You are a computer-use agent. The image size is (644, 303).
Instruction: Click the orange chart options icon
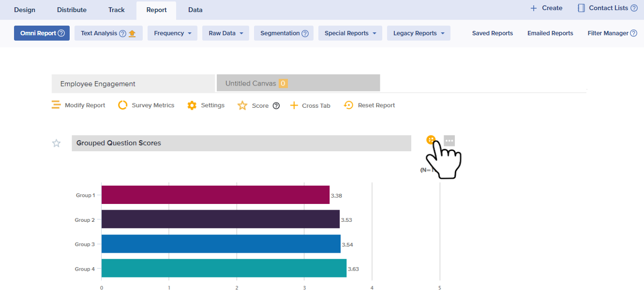pos(431,140)
